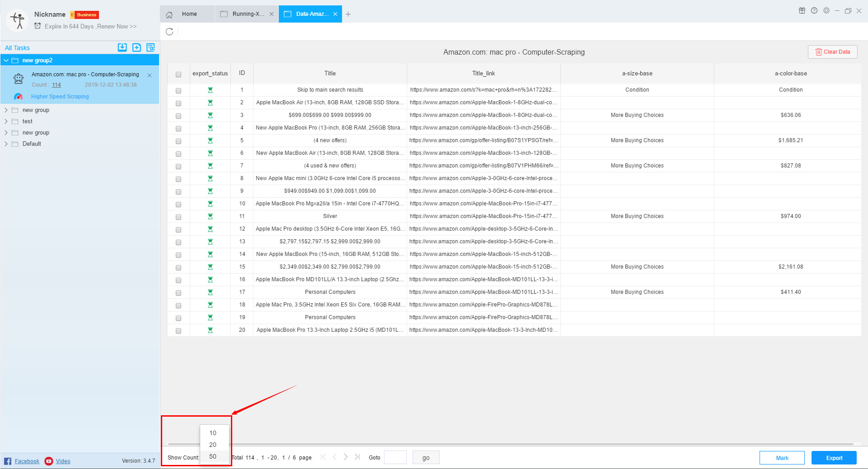Open the gift promotions icon
Viewport: 868px width, 469px height.
click(x=802, y=10)
